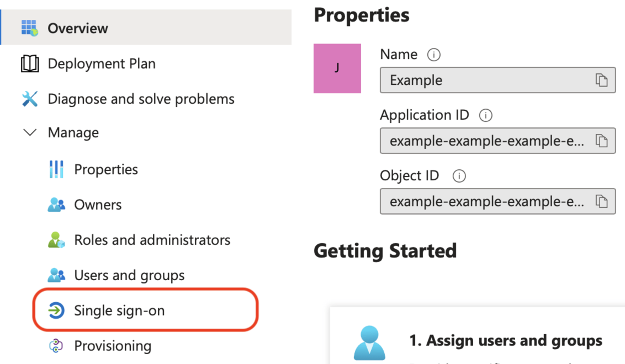The height and width of the screenshot is (364, 625).
Task: Open the Name info tooltip
Action: (x=434, y=55)
